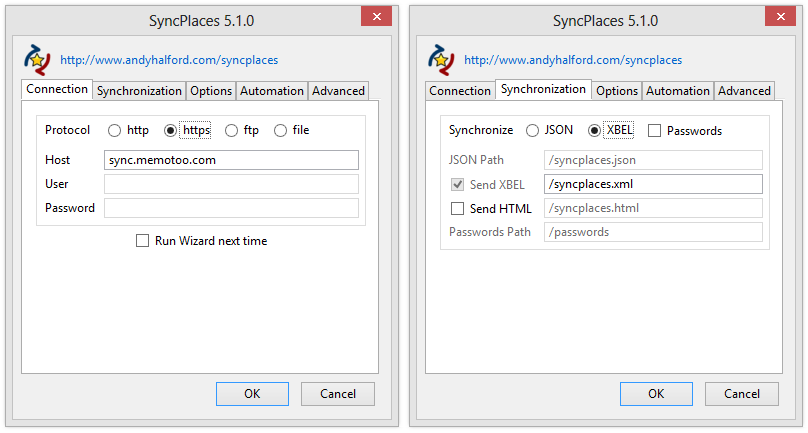The width and height of the screenshot is (808, 433).
Task: Click the Host field with sync.memotoo.com
Action: coord(231,160)
